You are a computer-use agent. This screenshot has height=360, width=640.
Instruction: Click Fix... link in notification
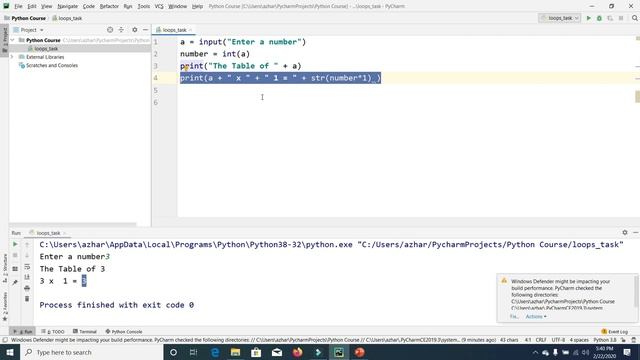(x=514, y=316)
